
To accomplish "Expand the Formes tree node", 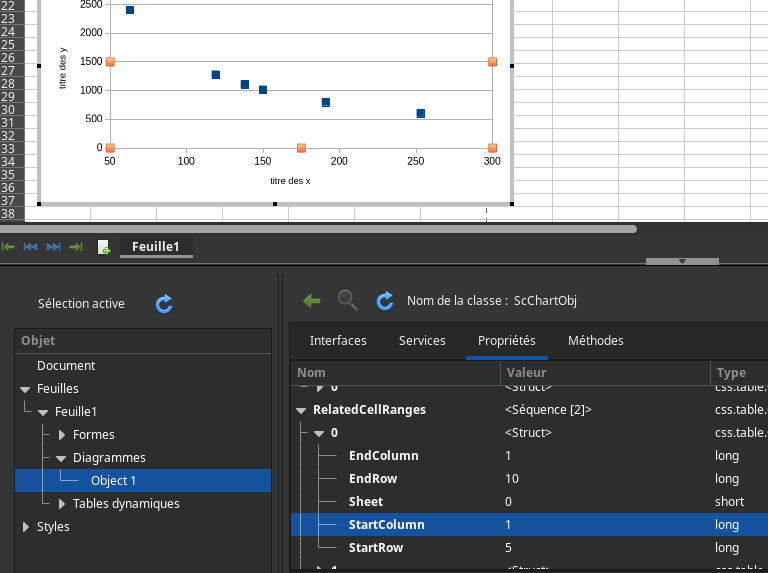I will click(62, 435).
